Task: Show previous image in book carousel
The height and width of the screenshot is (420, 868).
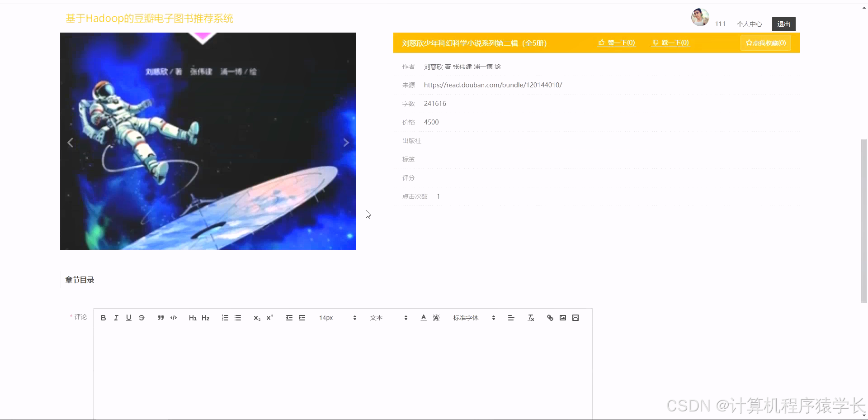Action: click(71, 143)
